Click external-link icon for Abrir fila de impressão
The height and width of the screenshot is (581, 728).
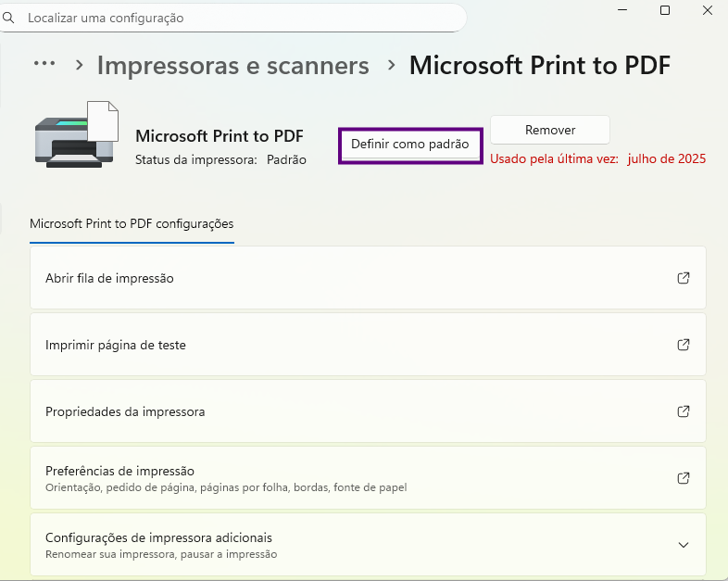click(x=683, y=278)
